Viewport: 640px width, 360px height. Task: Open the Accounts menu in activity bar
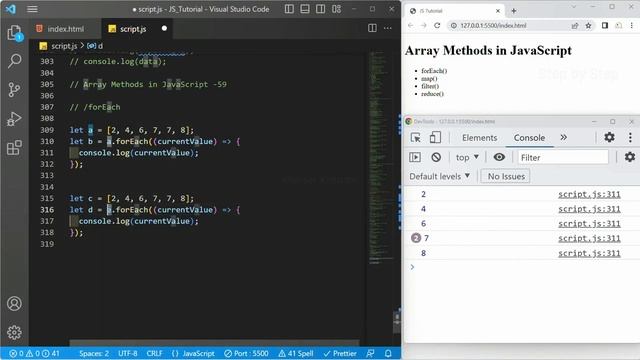point(14,304)
